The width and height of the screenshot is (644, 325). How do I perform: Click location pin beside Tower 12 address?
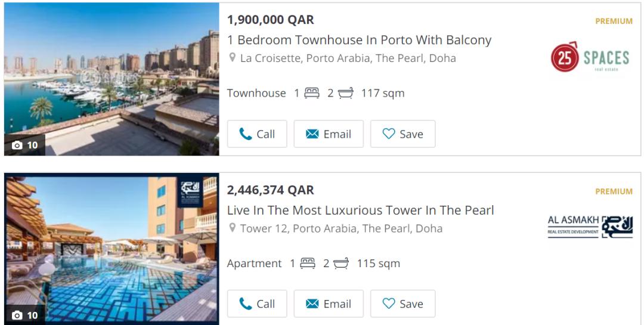point(233,228)
